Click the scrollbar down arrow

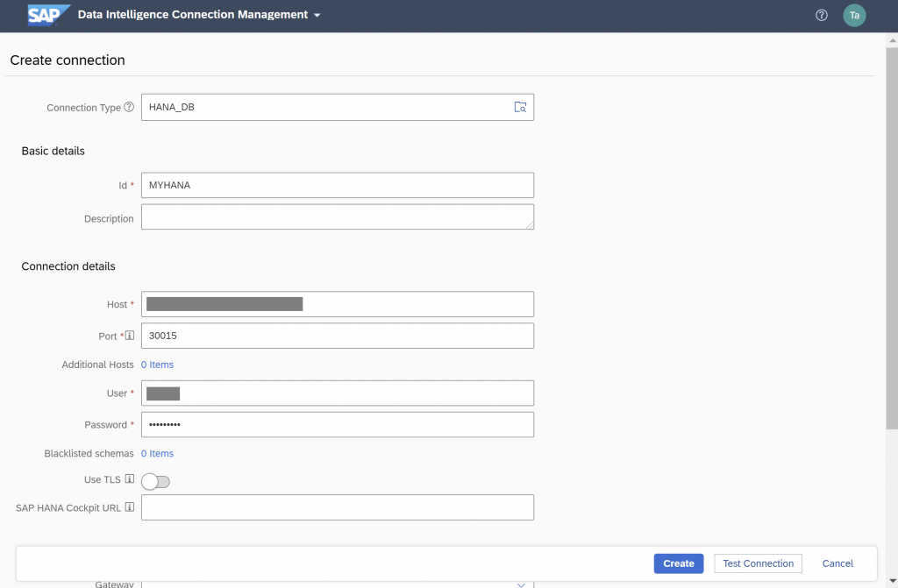pos(892,582)
